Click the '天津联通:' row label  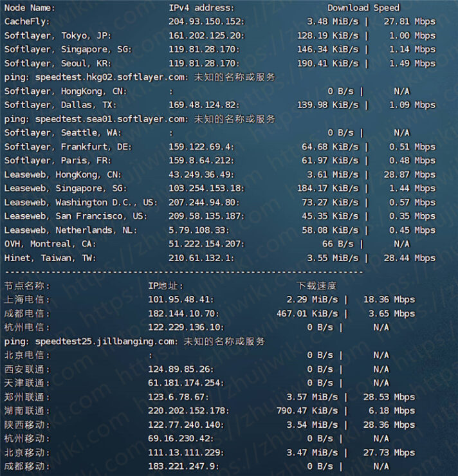pyautogui.click(x=27, y=383)
